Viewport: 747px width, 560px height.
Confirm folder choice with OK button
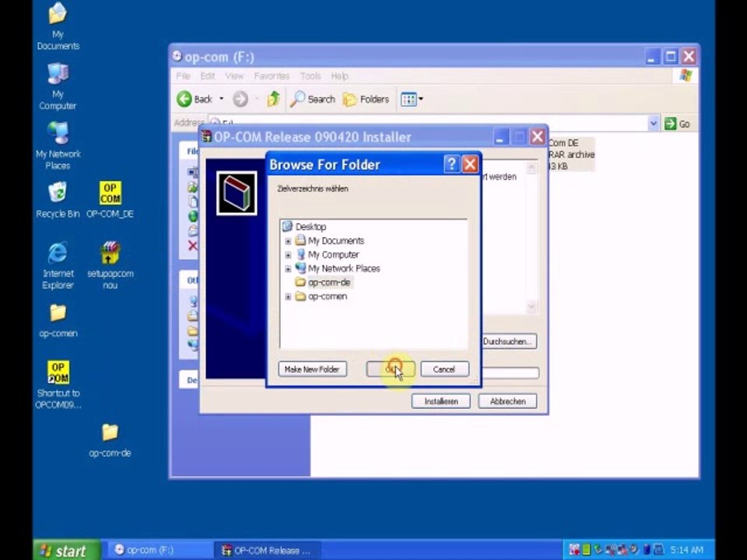pos(390,369)
